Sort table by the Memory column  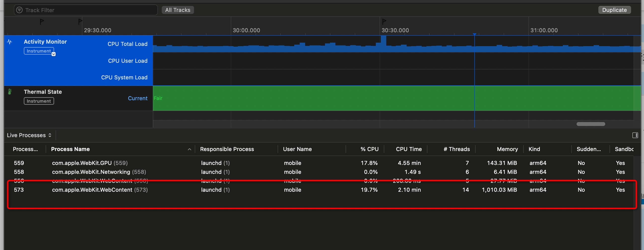point(507,149)
